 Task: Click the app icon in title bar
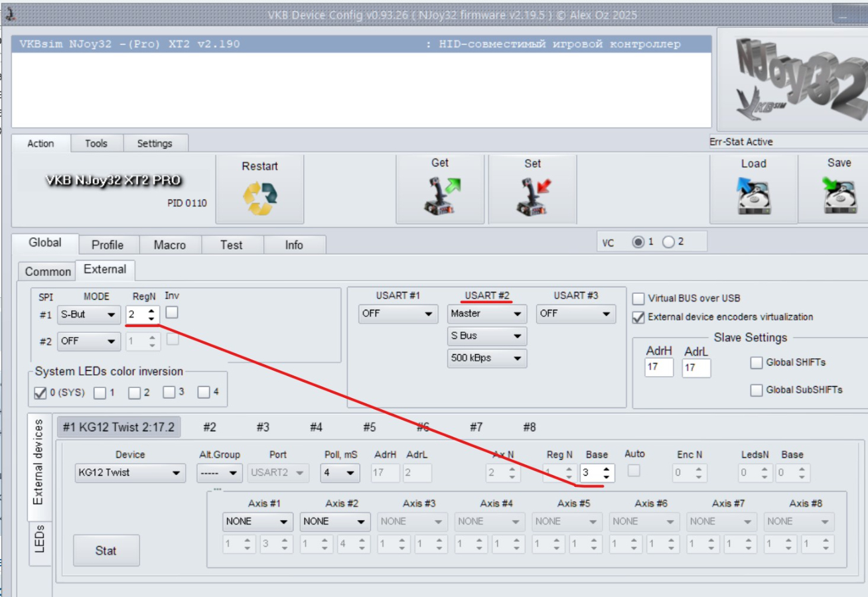tap(10, 14)
